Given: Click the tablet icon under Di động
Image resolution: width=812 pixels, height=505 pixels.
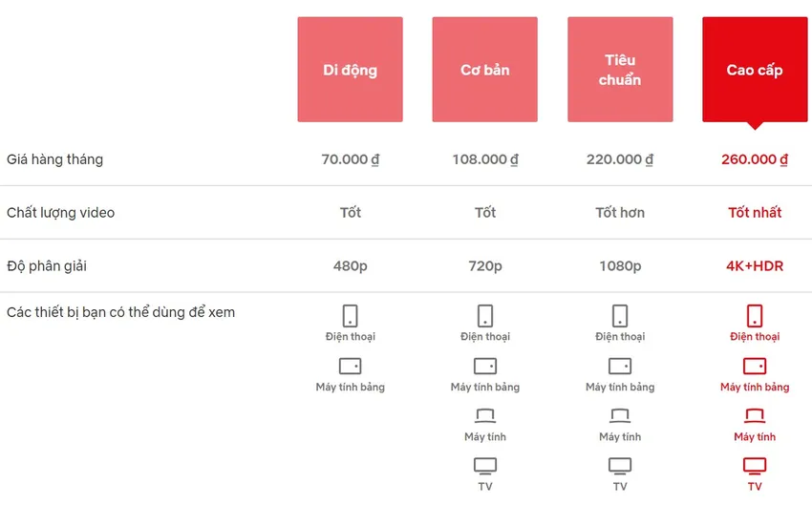Looking at the screenshot, I should [351, 367].
